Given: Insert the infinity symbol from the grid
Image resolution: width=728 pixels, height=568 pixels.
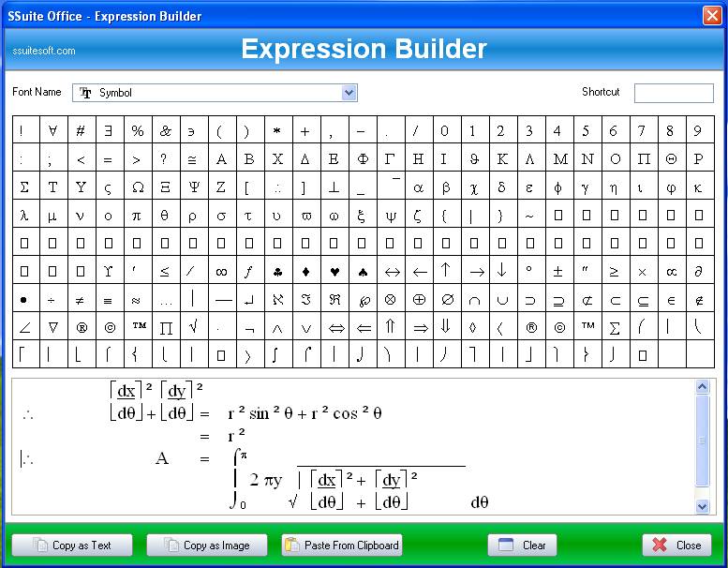Looking at the screenshot, I should click(x=221, y=272).
